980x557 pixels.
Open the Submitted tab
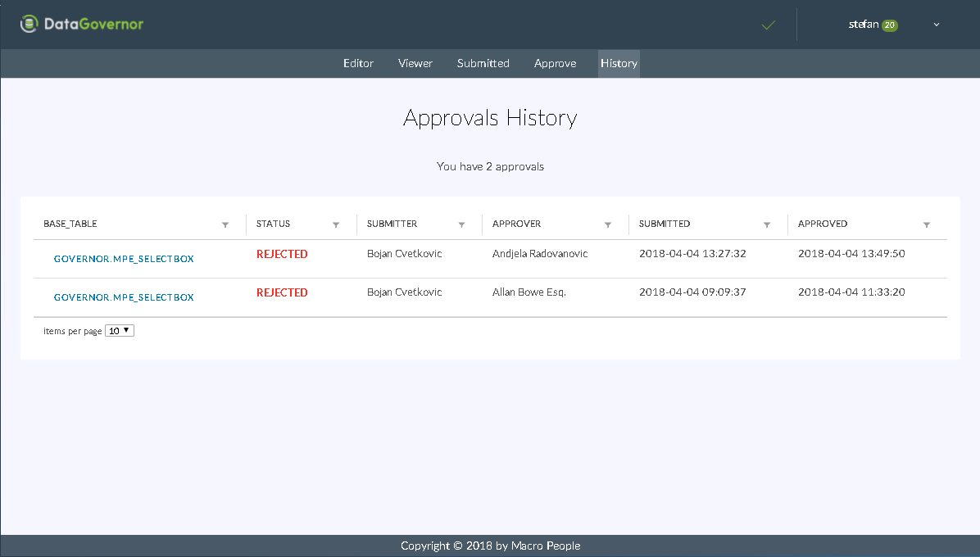483,63
